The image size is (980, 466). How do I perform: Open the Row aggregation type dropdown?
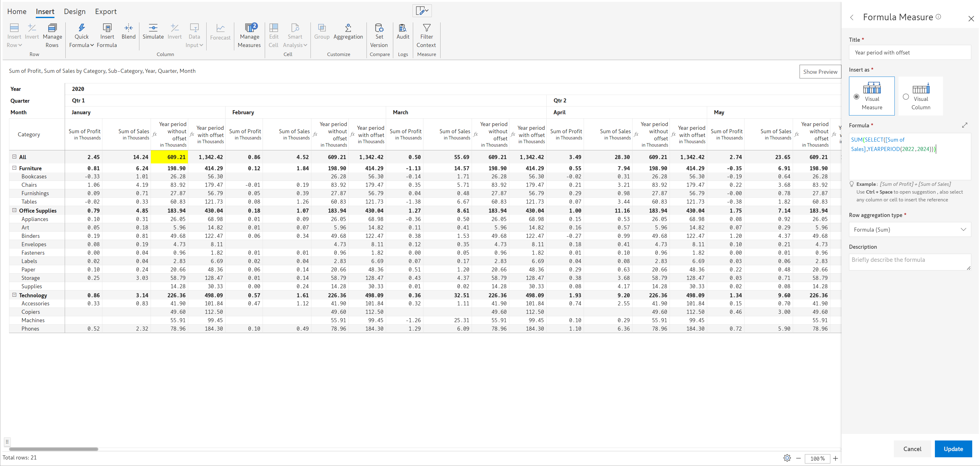910,229
